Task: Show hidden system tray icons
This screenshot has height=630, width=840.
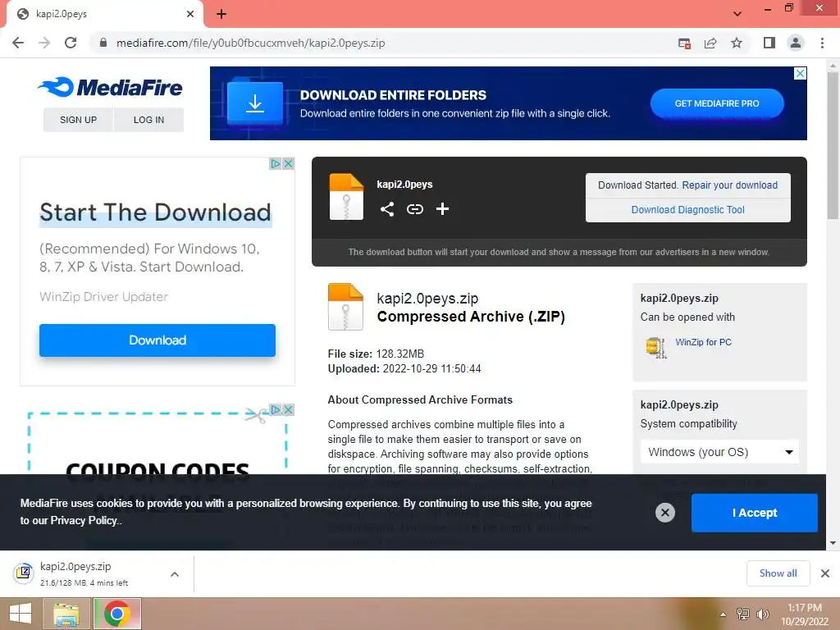Action: [723, 614]
